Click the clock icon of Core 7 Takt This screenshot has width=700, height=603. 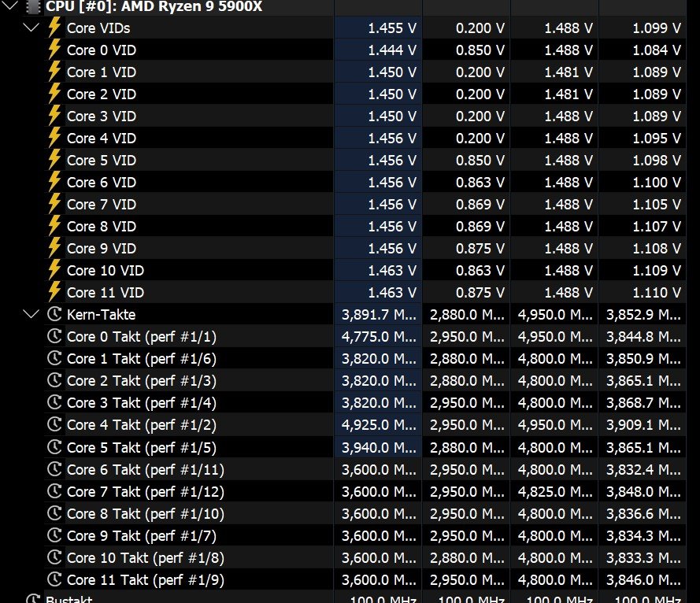[54, 491]
